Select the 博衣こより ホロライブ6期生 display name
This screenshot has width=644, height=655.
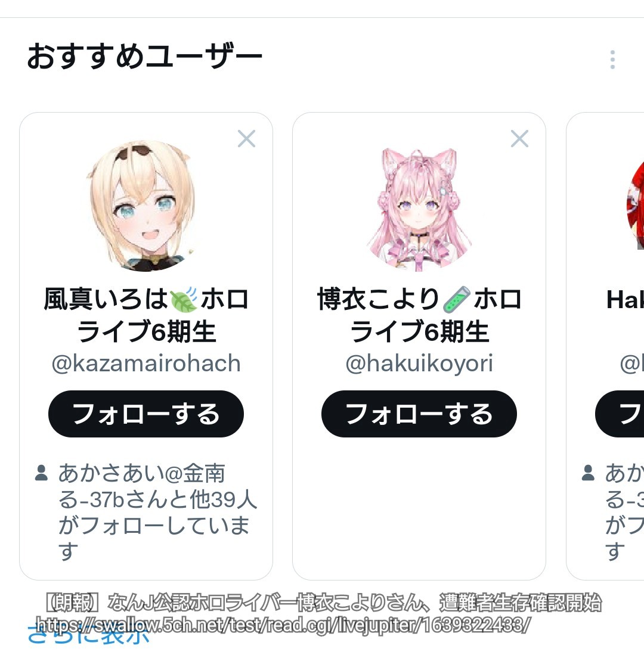[x=419, y=315]
